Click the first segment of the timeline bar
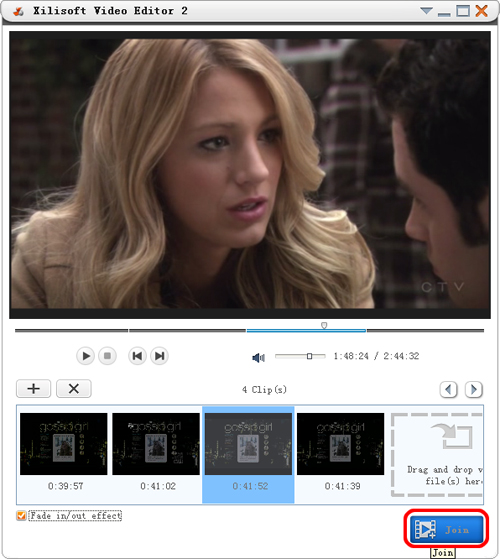 [71, 331]
